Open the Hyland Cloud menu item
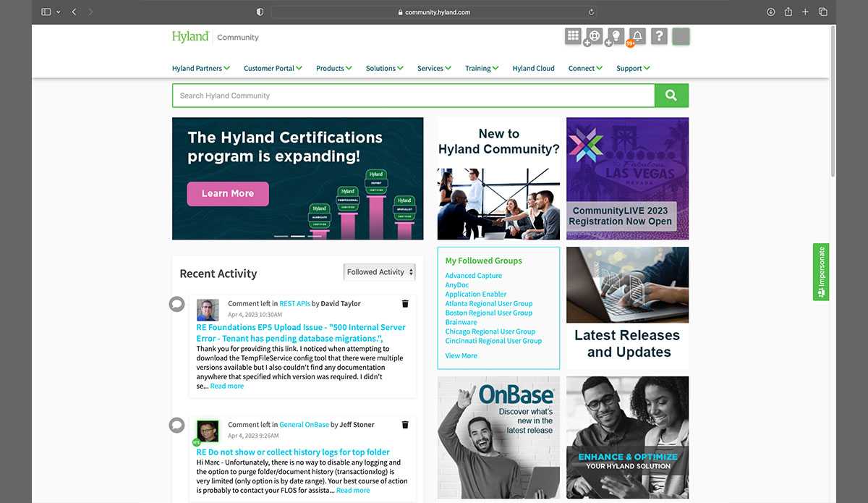 [x=533, y=69]
